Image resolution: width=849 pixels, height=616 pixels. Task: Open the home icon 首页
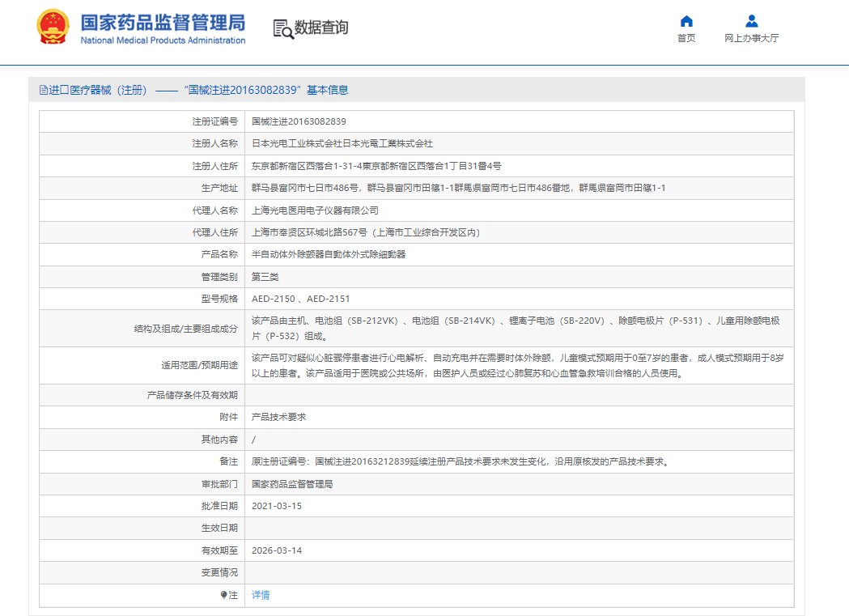[x=686, y=21]
